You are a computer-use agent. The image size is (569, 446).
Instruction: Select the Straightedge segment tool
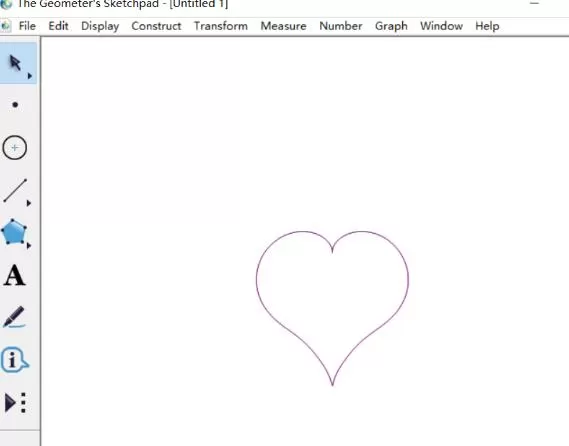(15, 190)
